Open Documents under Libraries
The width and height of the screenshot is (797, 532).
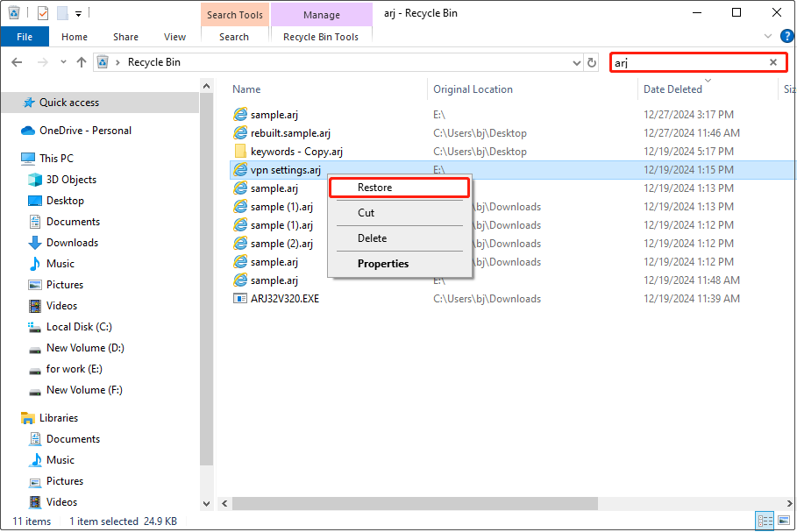pos(73,438)
